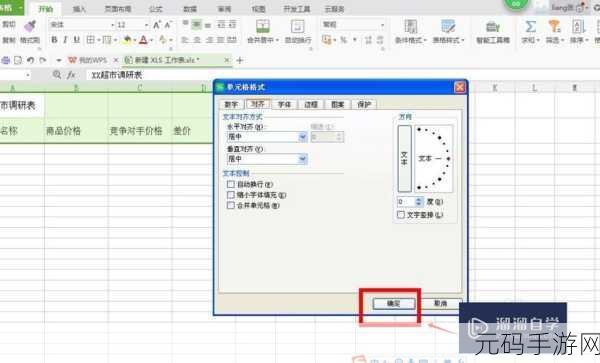This screenshot has width=600, height=363.
Task: Open the vertical alignment (垂直对齐) dropdown
Action: (x=303, y=159)
